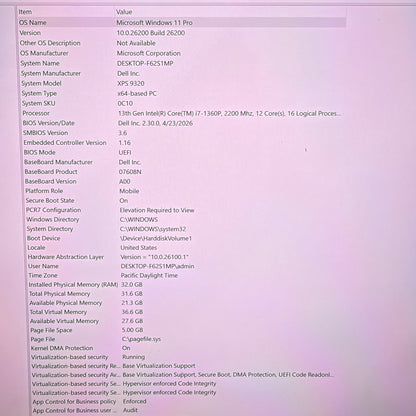Select the System Model row label
This screenshot has width=416, height=416.
pyautogui.click(x=41, y=83)
